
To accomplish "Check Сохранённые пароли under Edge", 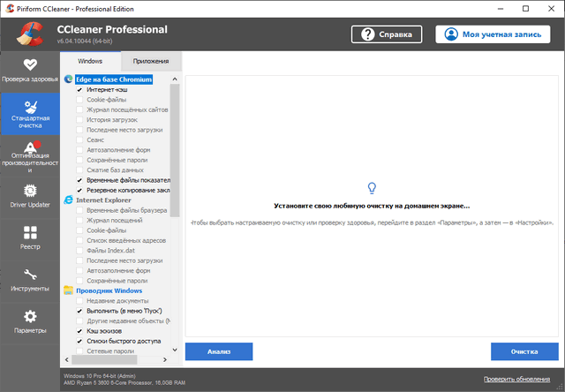I will pyautogui.click(x=79, y=160).
